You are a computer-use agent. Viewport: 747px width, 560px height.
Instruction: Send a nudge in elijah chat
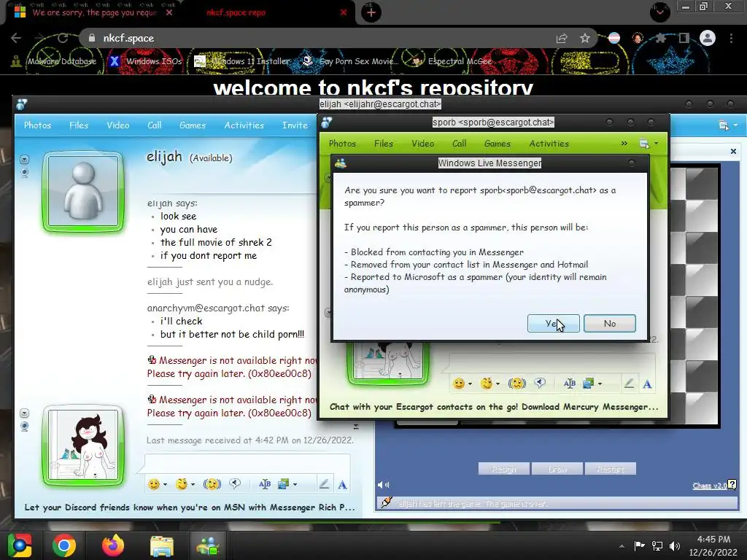(x=212, y=484)
